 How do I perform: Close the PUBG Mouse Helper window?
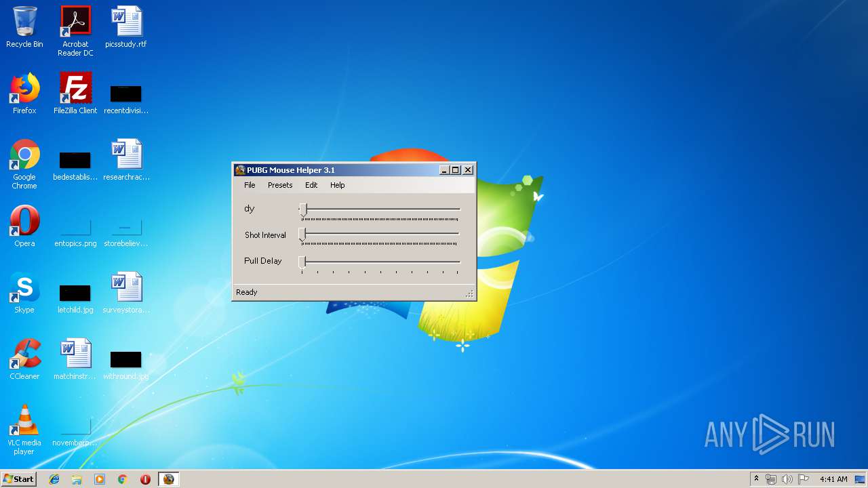coord(468,170)
